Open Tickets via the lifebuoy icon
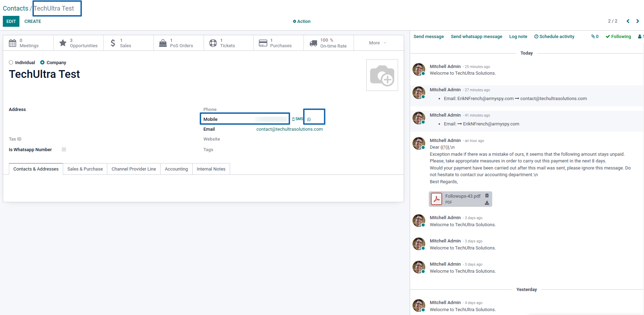Viewport: 644px width, 315px height. 213,43
